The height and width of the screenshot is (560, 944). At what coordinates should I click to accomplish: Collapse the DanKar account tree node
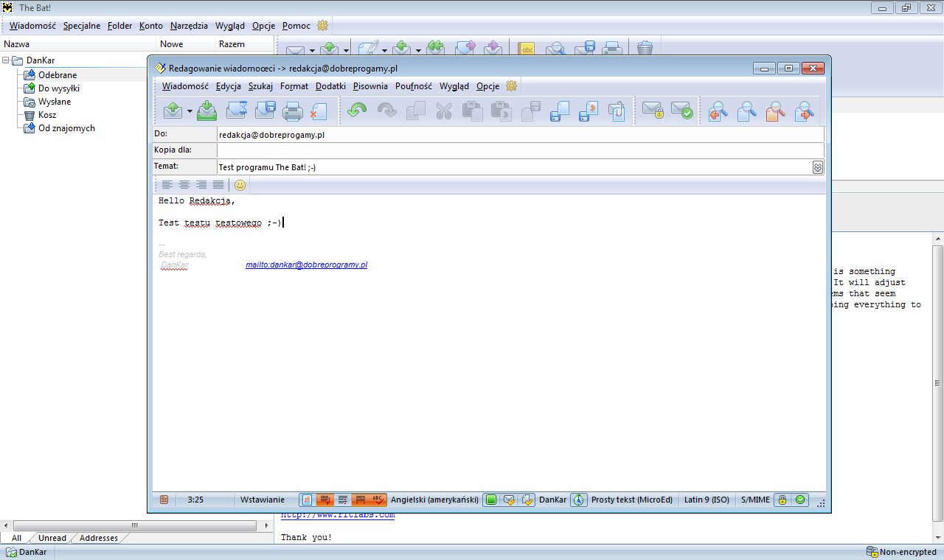tap(7, 60)
